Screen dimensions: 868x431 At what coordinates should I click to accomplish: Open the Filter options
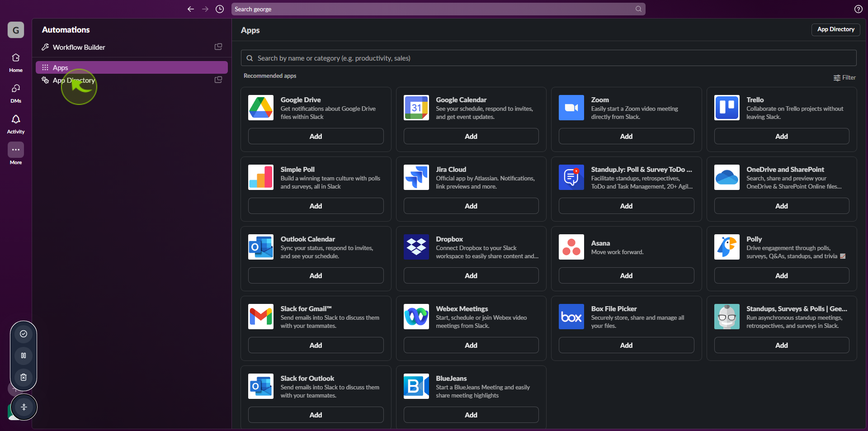[844, 78]
